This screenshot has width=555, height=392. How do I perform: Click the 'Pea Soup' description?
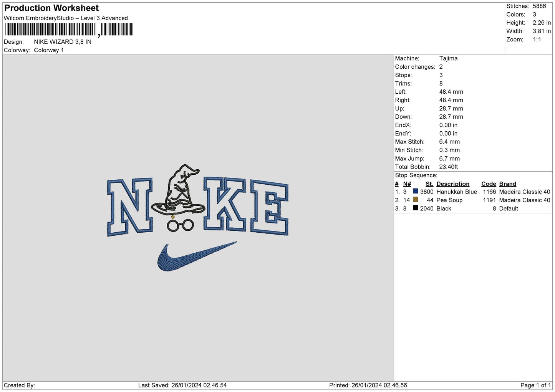(x=449, y=200)
